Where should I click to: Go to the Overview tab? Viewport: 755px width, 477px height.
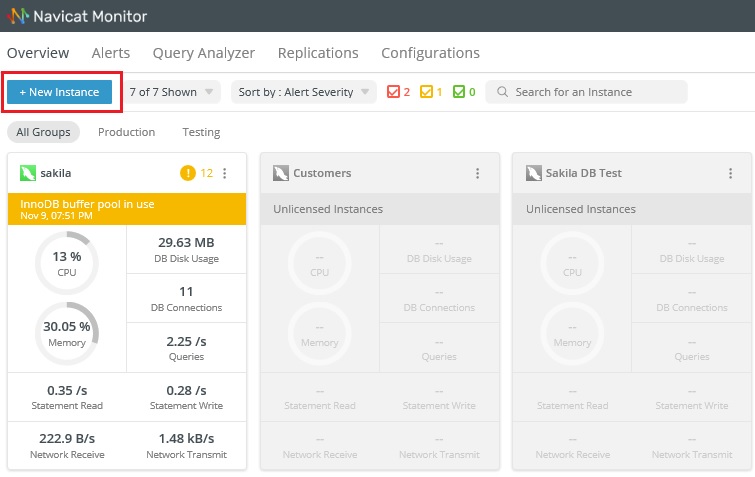(38, 53)
